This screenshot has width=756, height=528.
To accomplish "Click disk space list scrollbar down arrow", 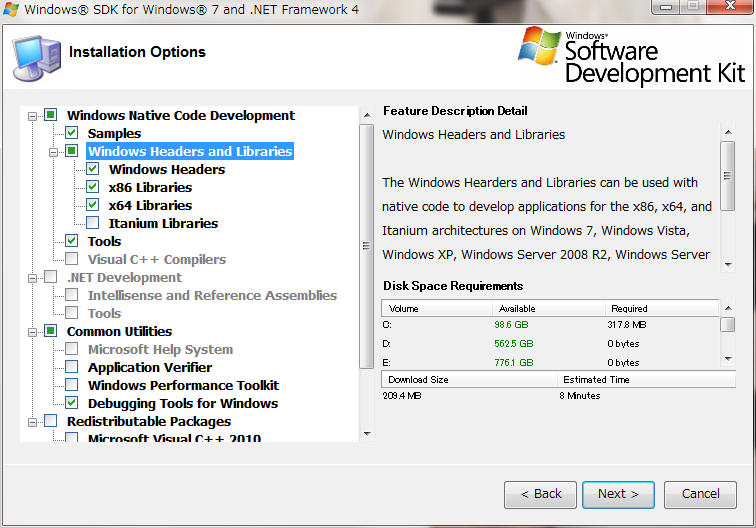I will (x=728, y=359).
